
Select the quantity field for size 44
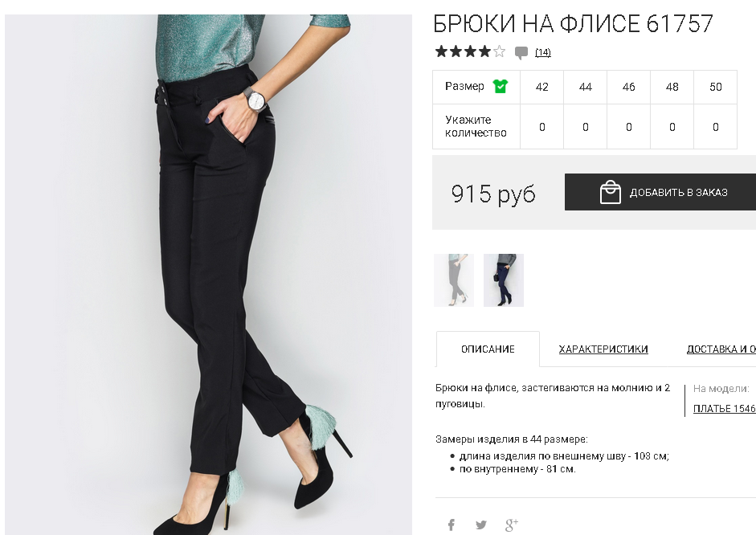pos(586,127)
